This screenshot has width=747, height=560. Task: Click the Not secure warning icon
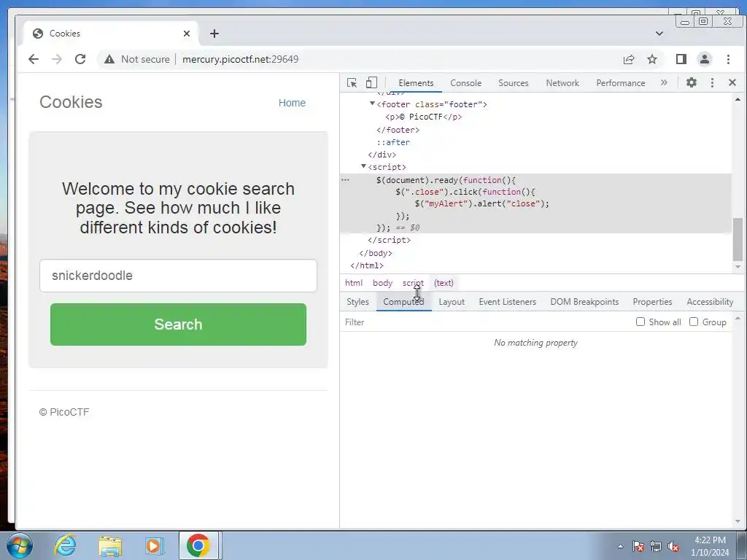[109, 59]
